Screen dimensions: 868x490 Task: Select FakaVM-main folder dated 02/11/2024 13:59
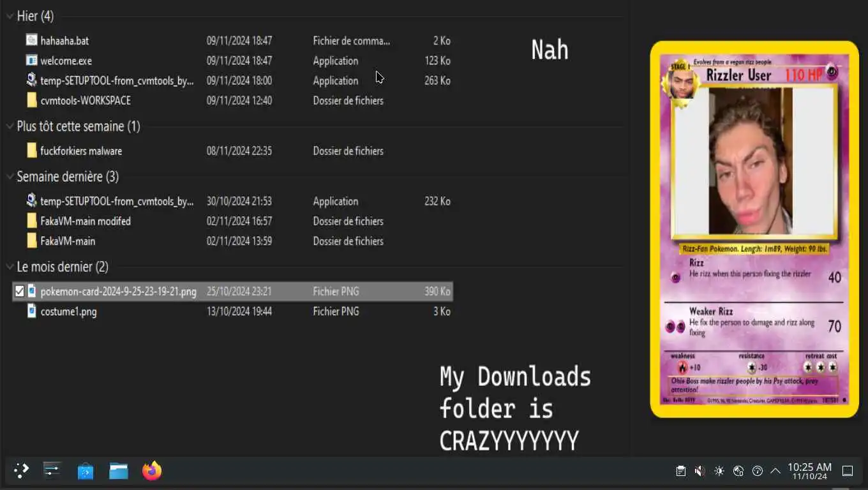coord(68,241)
